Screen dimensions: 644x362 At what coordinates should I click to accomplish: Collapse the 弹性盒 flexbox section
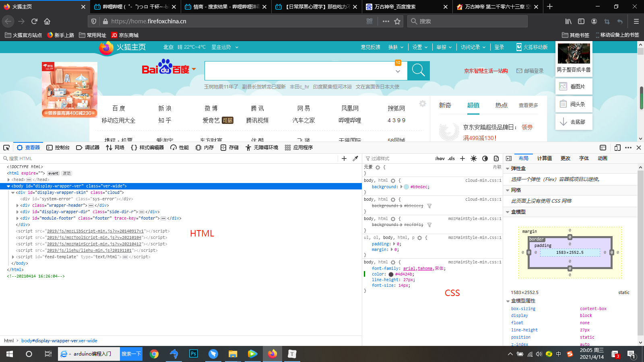(508, 169)
